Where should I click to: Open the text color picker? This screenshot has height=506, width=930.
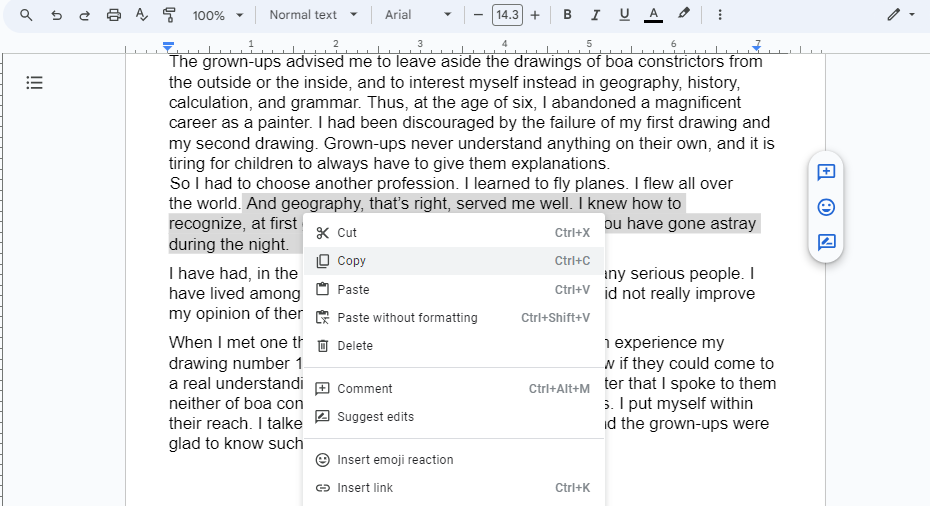point(653,15)
